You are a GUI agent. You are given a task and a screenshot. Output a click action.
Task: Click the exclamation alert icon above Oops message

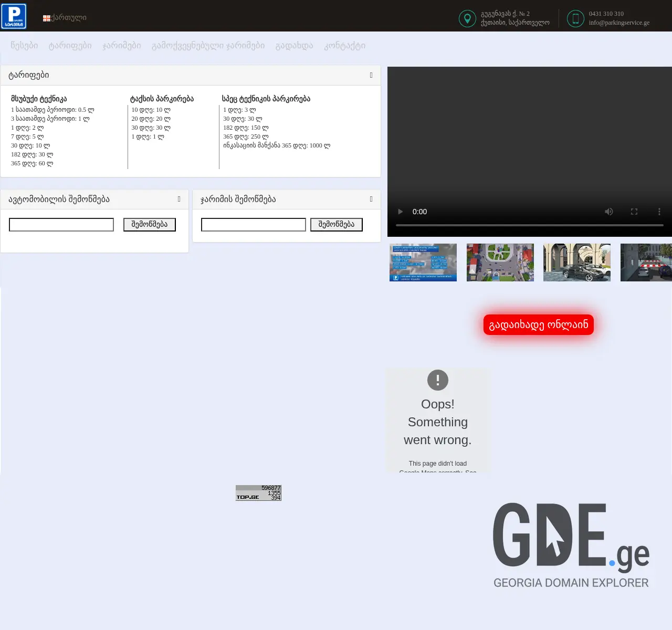tap(437, 380)
